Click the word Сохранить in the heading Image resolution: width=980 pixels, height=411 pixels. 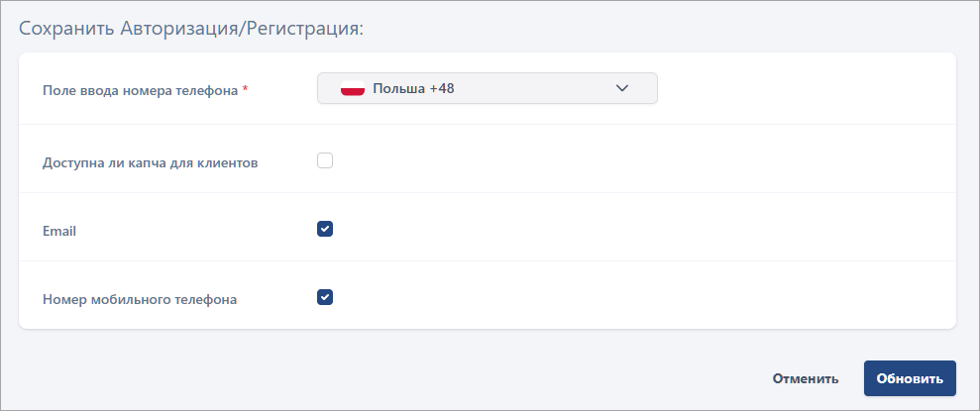point(66,29)
